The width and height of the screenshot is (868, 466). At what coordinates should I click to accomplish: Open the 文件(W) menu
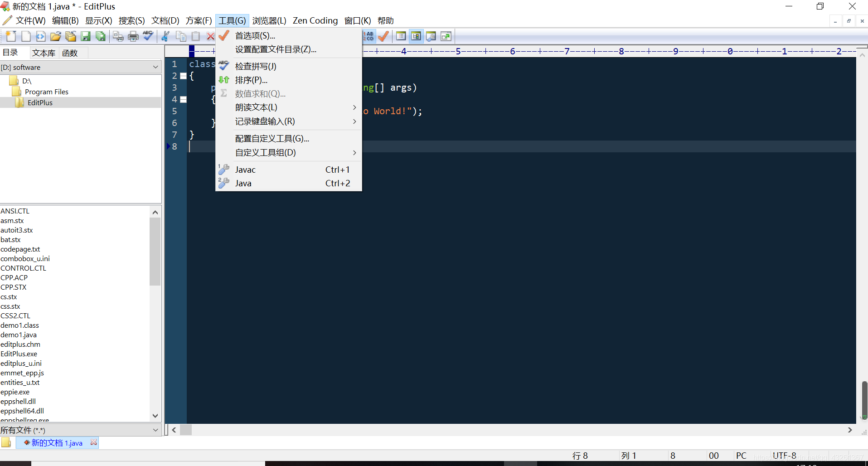coord(30,20)
